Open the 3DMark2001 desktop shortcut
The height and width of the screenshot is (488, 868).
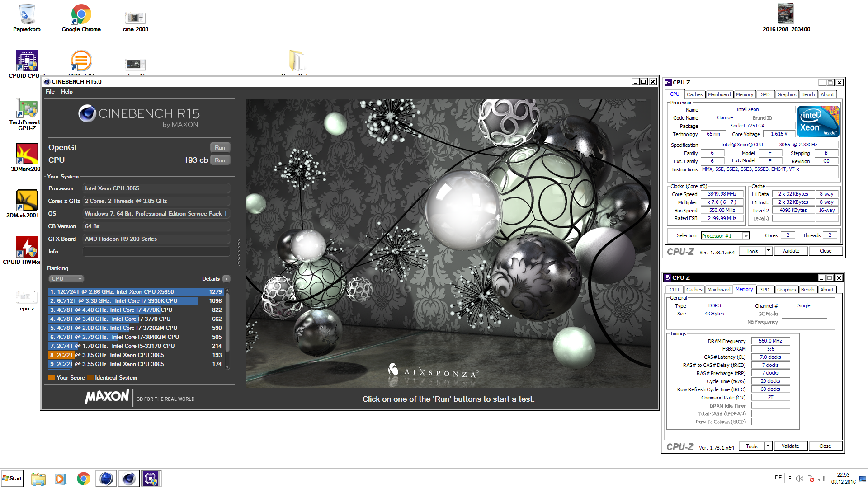(27, 204)
